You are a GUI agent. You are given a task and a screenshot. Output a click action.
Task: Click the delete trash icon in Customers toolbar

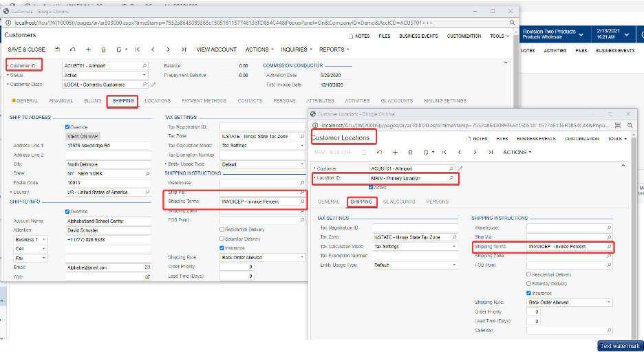click(103, 49)
